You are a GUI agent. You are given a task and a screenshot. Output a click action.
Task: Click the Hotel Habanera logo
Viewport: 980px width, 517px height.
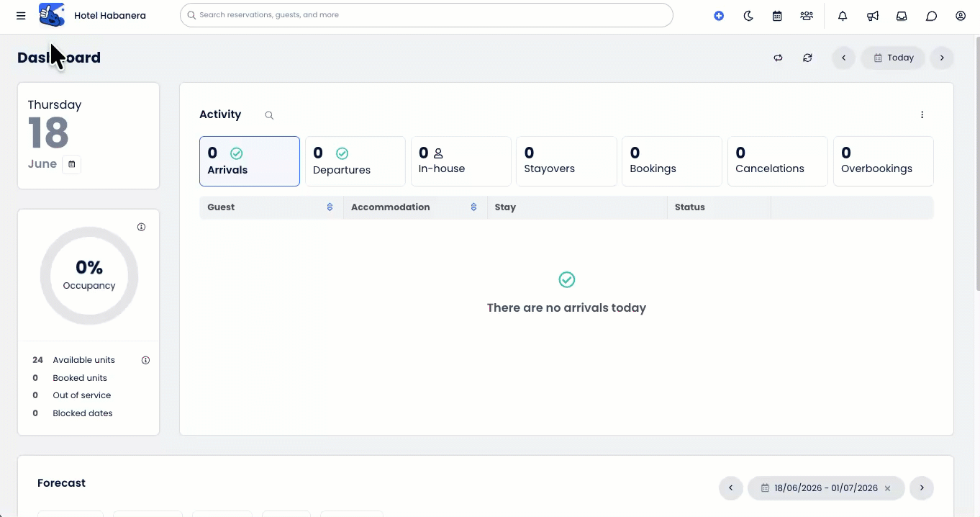coord(52,15)
